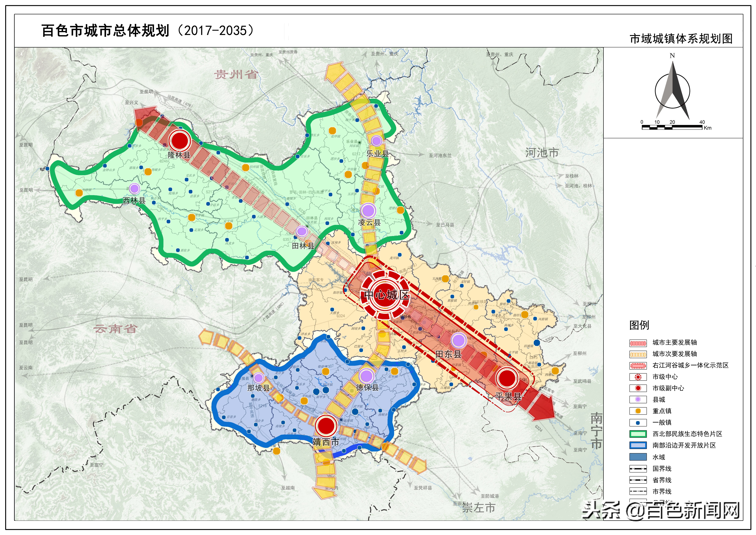Click the 国界线 legend line sample

pos(638,469)
